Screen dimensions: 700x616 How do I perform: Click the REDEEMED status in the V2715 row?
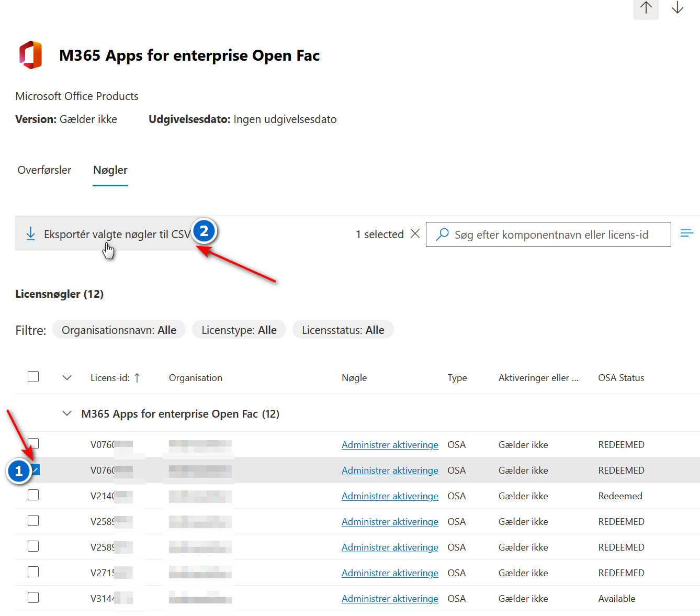(x=621, y=573)
